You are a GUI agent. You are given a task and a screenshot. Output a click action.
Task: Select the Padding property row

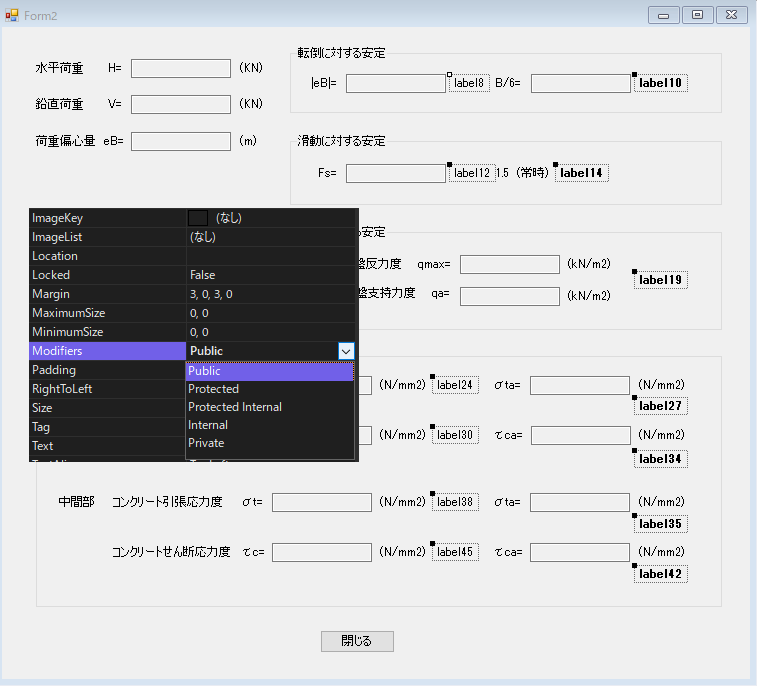[x=108, y=370]
